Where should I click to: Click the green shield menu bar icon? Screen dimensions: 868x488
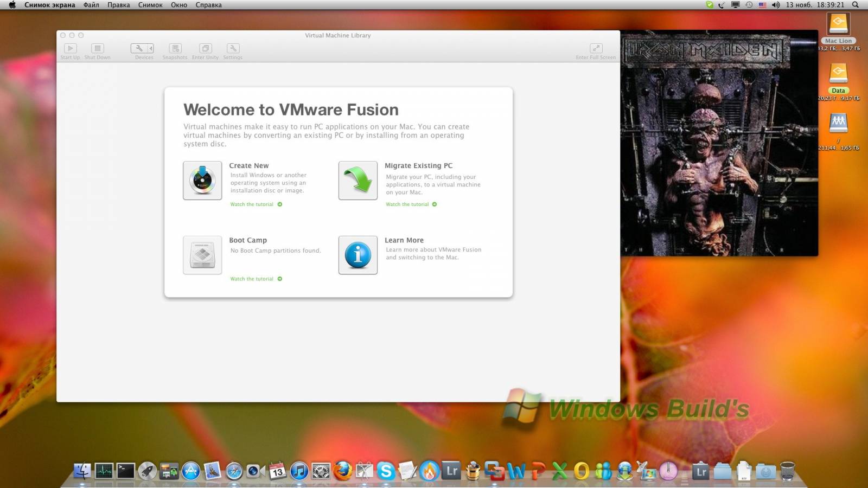coord(710,5)
